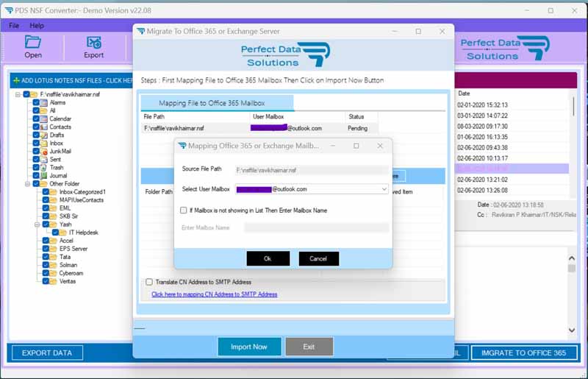Viewport: 588px width, 379px height.
Task: Click the Import Now button
Action: click(249, 347)
